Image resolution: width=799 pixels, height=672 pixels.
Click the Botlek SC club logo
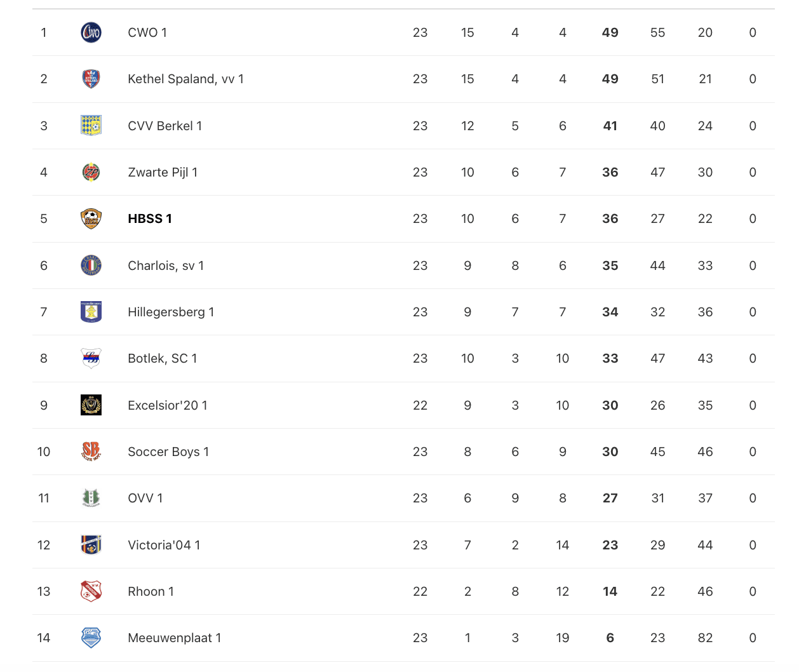pos(91,358)
